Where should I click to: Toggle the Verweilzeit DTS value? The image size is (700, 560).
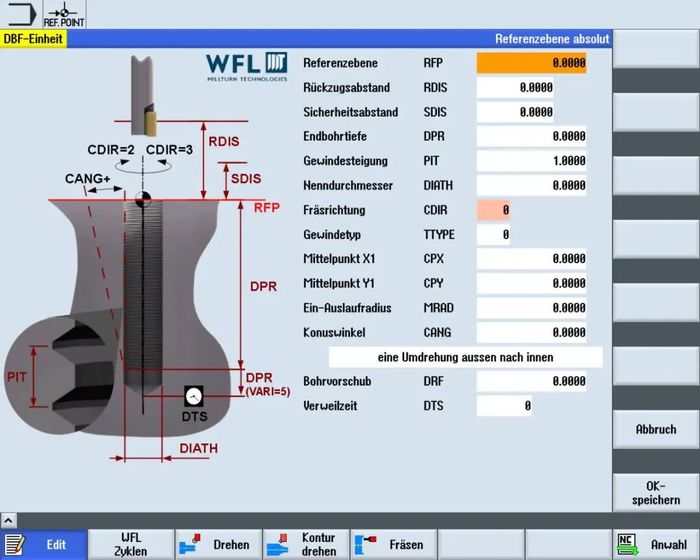coord(504,406)
